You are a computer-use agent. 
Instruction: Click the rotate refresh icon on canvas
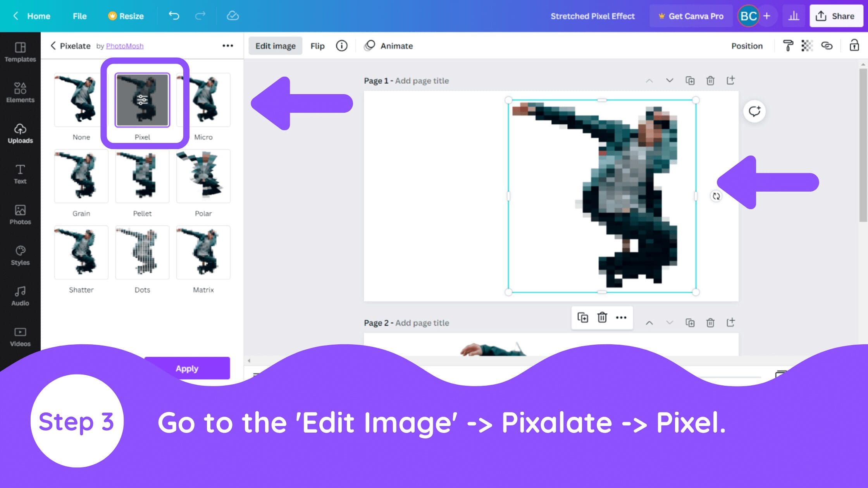715,196
